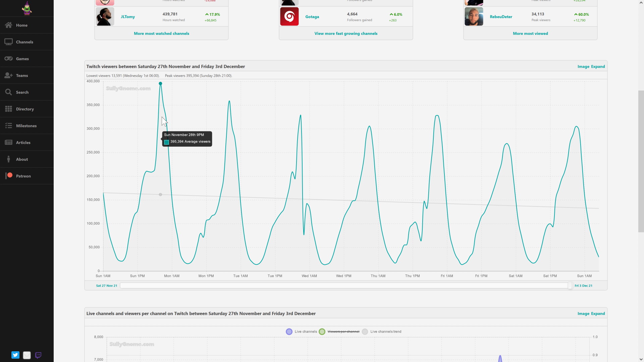The height and width of the screenshot is (362, 644).
Task: Click the About person icon
Action: (x=9, y=159)
